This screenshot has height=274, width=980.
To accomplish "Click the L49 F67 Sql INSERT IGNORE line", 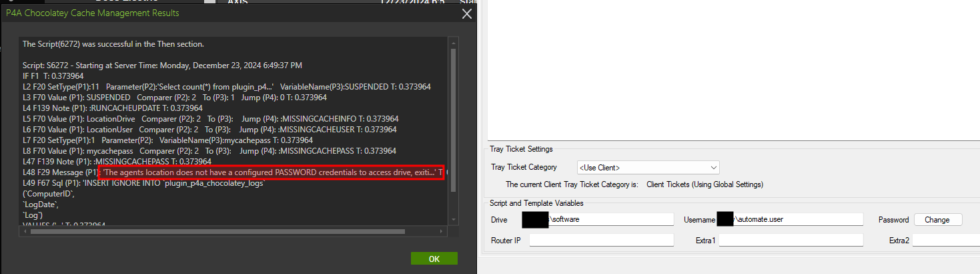I will click(x=144, y=183).
